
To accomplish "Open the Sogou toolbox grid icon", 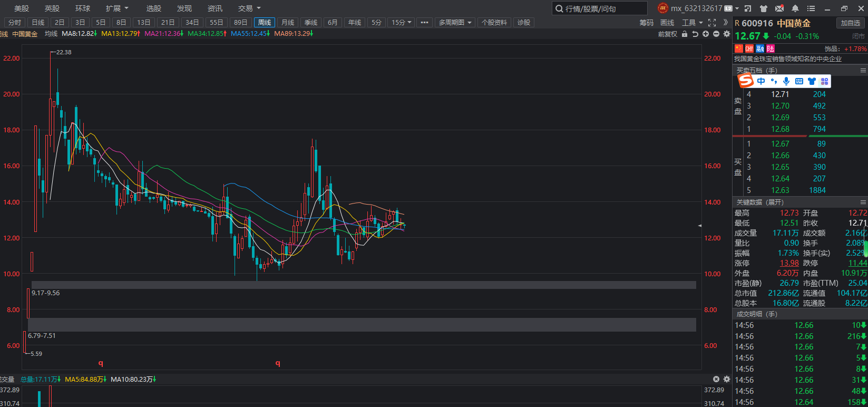I will click(825, 81).
